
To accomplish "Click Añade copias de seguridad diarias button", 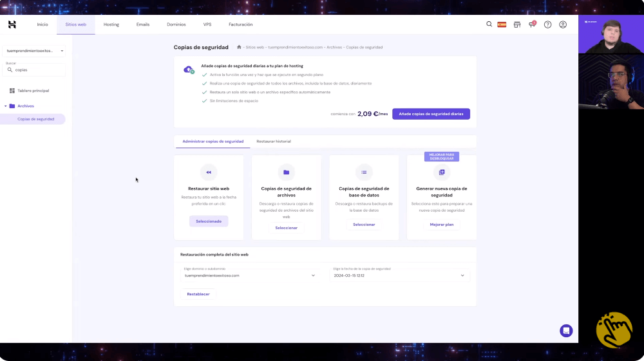I will (431, 114).
